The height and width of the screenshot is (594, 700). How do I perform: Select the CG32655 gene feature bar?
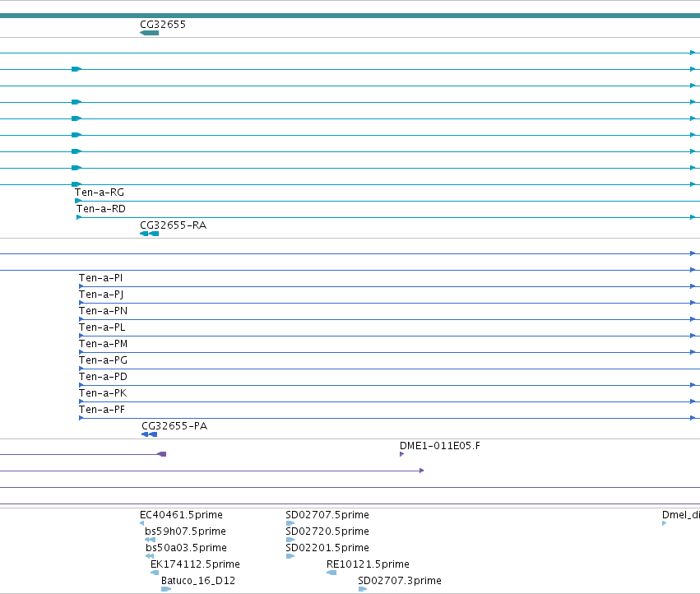point(149,33)
